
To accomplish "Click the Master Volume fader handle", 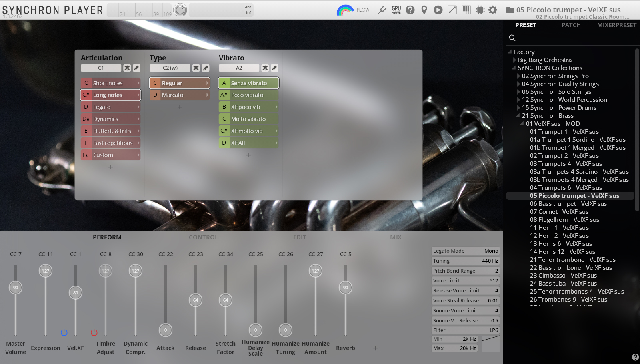I will point(16,288).
